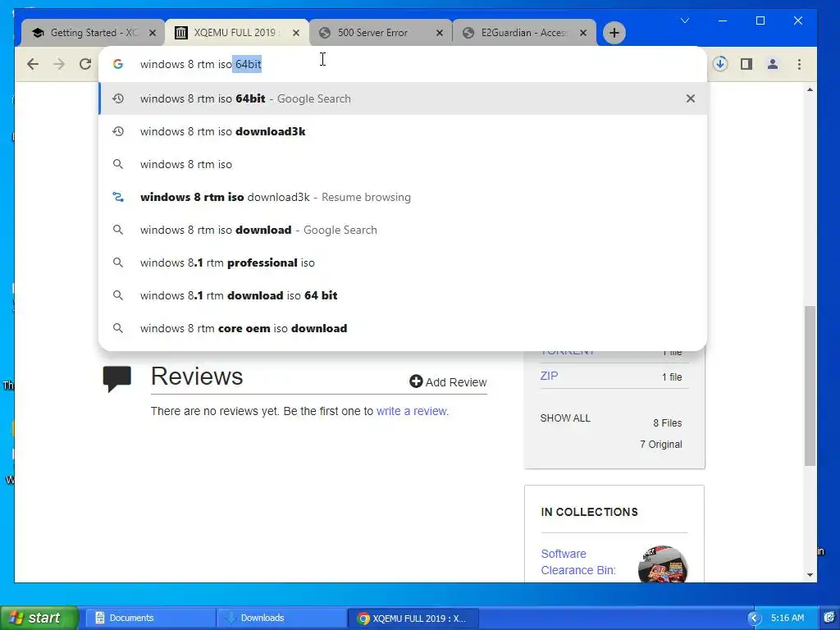Close the Getting Started tab
The width and height of the screenshot is (840, 630).
pyautogui.click(x=152, y=33)
